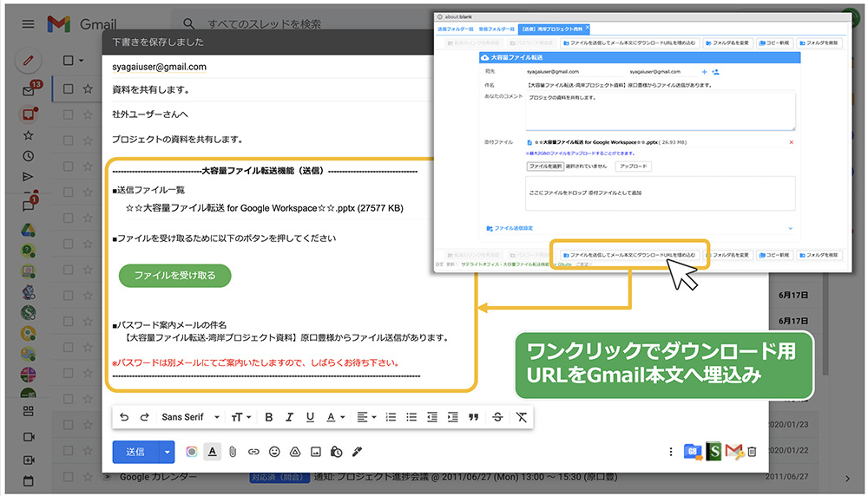Undo the last edit in compose toolbar
Viewport: 868px width, 496px height.
[124, 417]
